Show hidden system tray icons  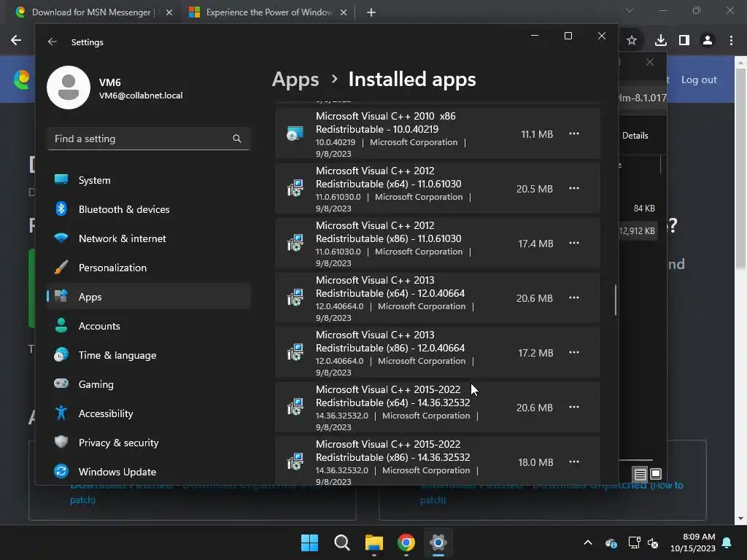pos(588,542)
